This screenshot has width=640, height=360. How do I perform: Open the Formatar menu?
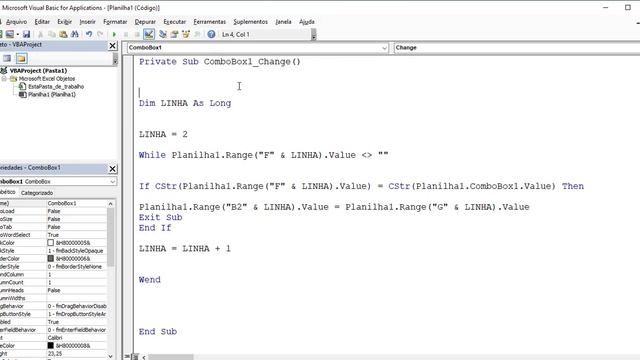pyautogui.click(x=115, y=22)
